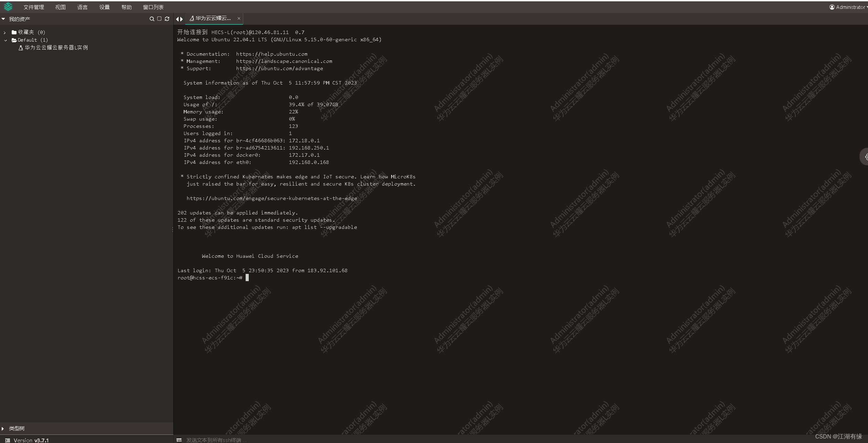
Task: Click the 'Usage of /:' value 39.4%
Action: [x=297, y=104]
